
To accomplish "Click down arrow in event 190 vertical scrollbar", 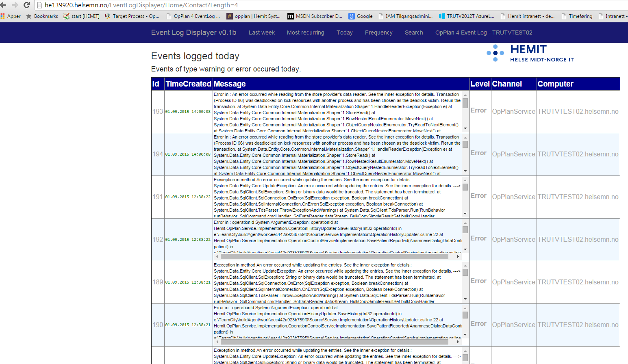I will point(465,335).
